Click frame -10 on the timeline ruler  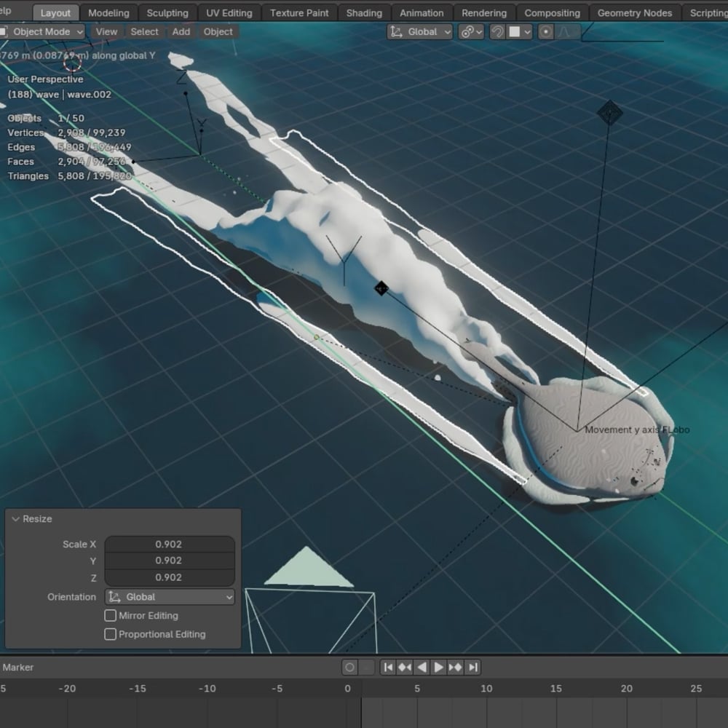click(x=207, y=689)
